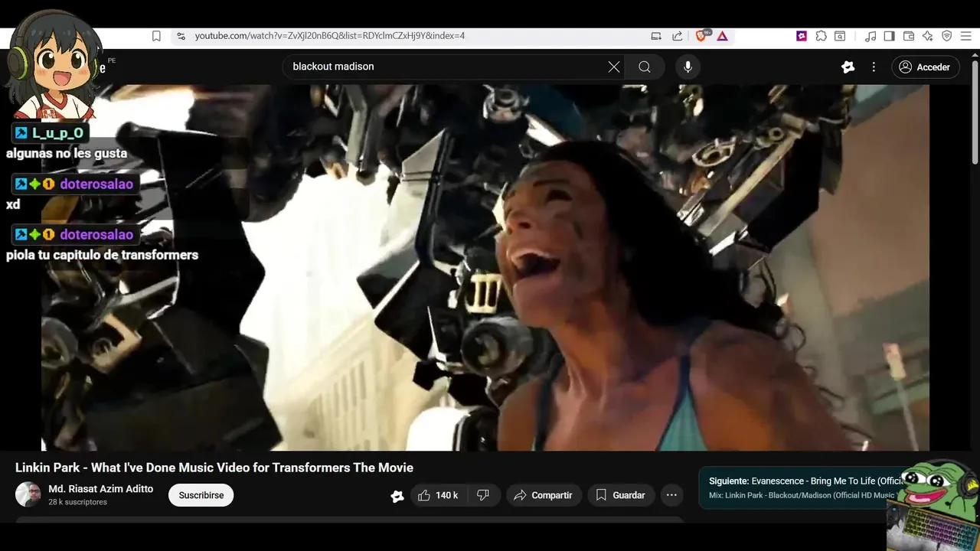Open YouTube settings three-dot menu
Image resolution: width=980 pixels, height=551 pixels.
coord(874,67)
